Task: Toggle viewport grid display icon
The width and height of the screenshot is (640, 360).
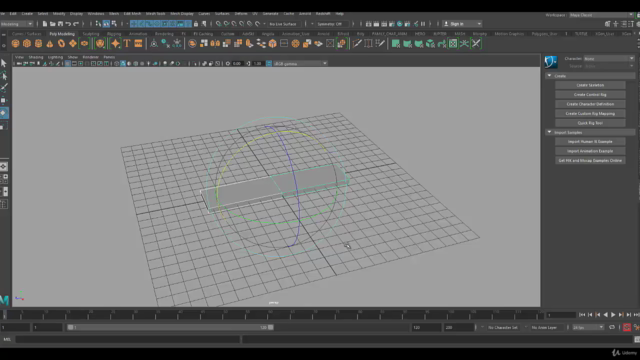Action: (x=68, y=64)
